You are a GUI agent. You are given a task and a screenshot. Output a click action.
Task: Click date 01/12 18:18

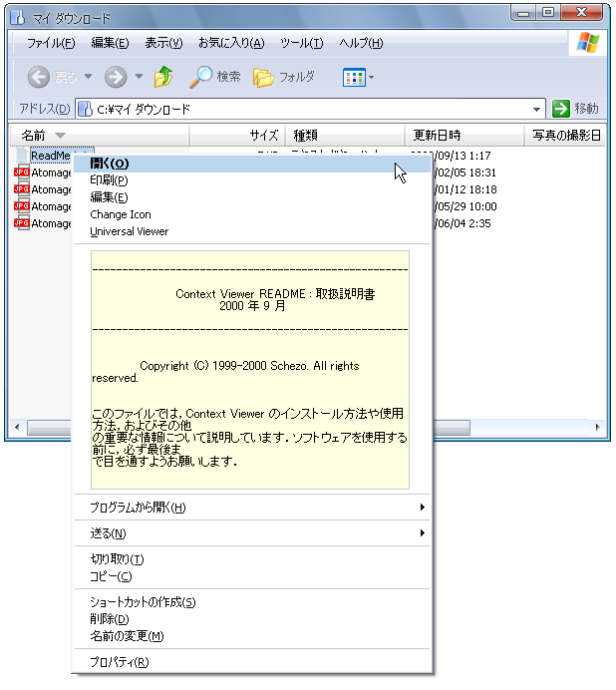coord(465,189)
